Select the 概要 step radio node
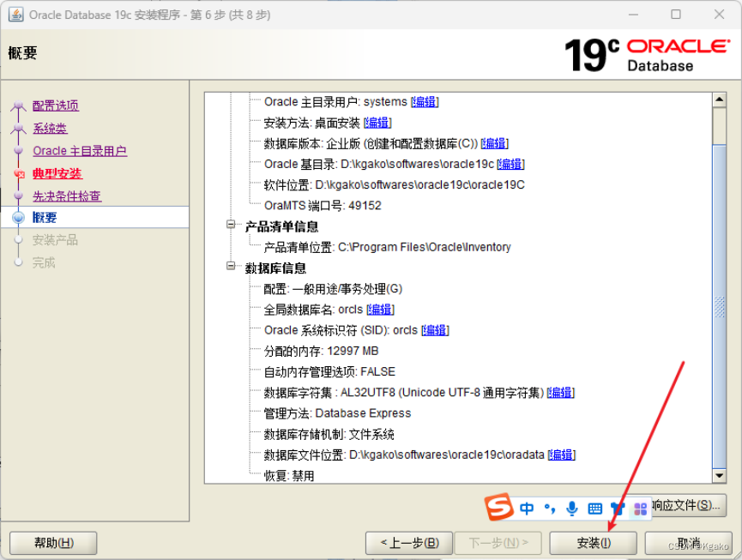 19,216
